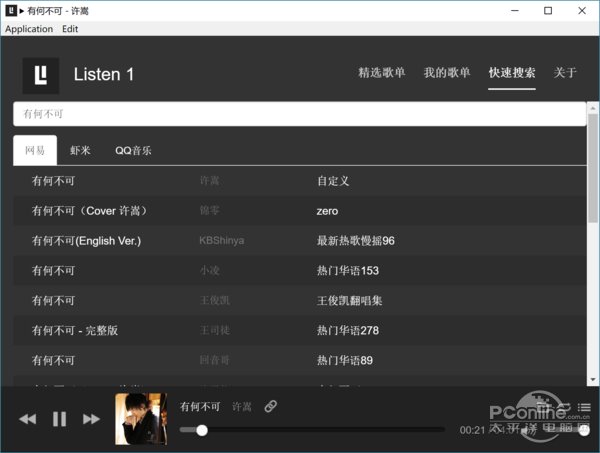This screenshot has height=453, width=600.
Task: Play 有何不可 from album 王俊凯翻唱集
Action: tap(53, 300)
